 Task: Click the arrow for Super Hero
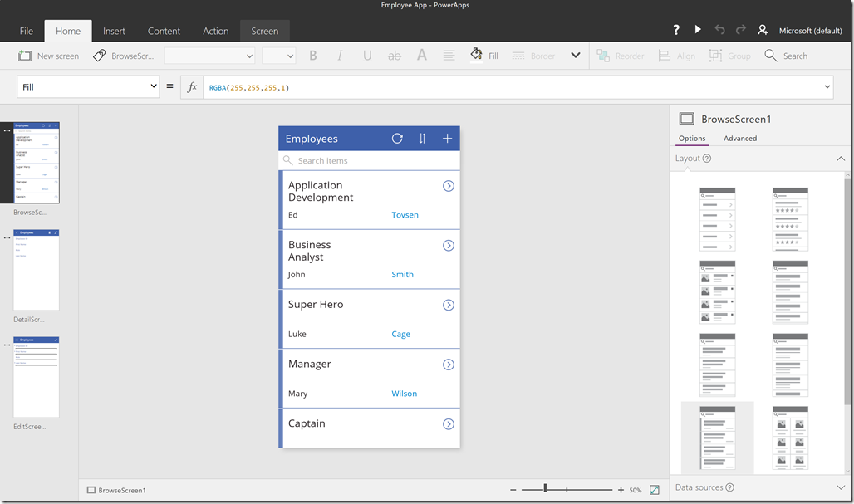449,305
